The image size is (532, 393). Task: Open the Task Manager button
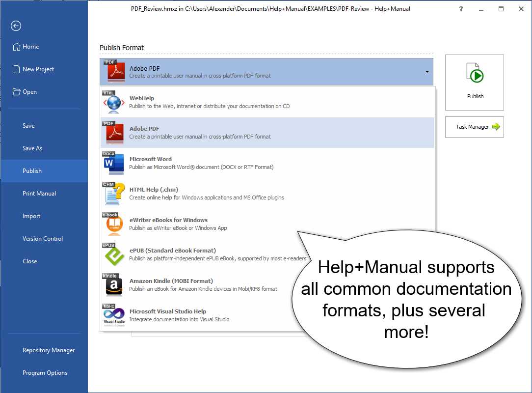(x=474, y=127)
